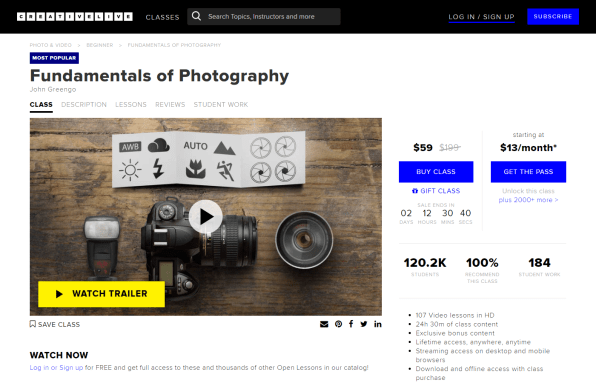Image resolution: width=596 pixels, height=383 pixels.
Task: Open the Gift Class link
Action: click(x=436, y=191)
